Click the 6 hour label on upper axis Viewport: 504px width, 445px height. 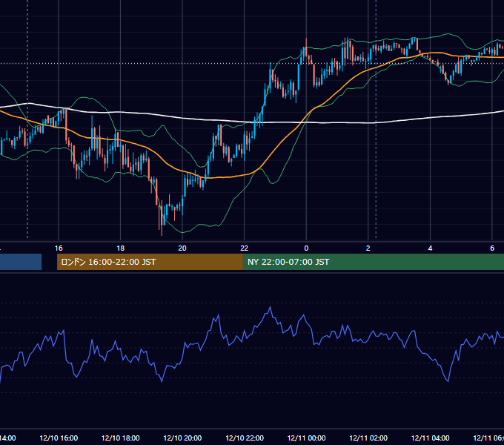(492, 248)
